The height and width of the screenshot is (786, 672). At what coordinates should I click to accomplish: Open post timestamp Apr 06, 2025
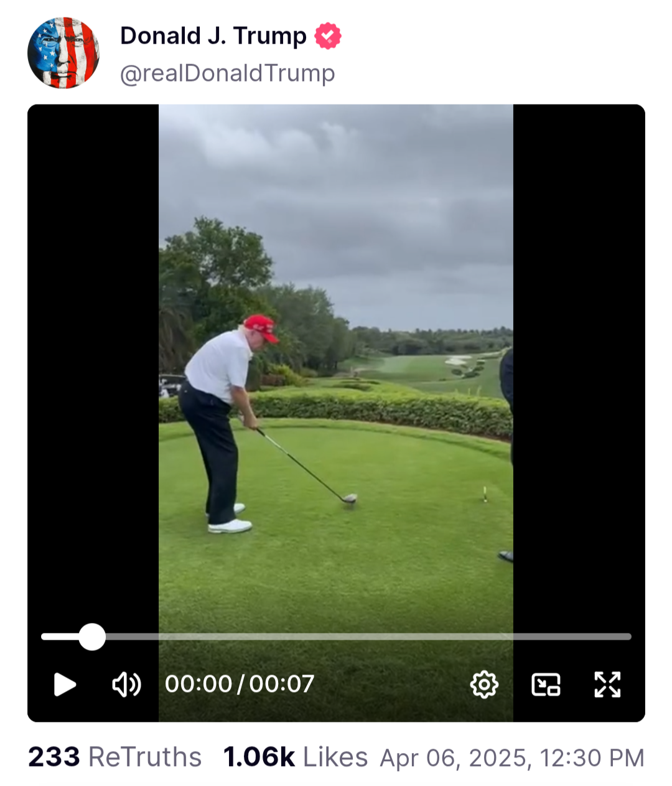click(512, 758)
